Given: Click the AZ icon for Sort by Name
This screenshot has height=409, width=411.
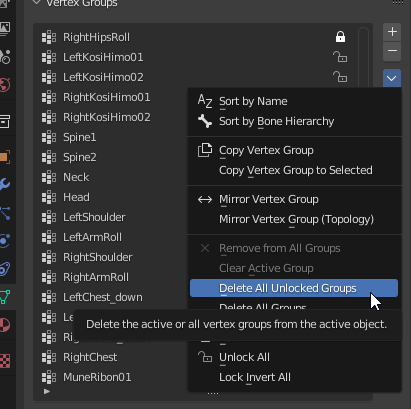Looking at the screenshot, I should click(205, 101).
